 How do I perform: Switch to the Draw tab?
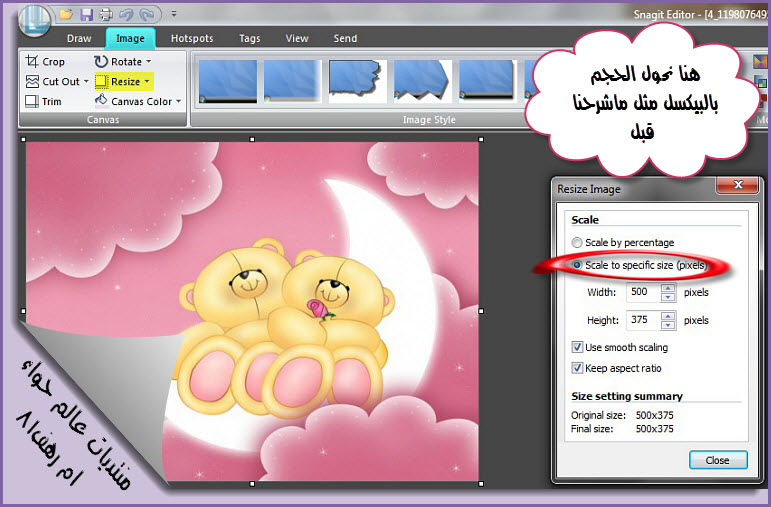tap(79, 38)
